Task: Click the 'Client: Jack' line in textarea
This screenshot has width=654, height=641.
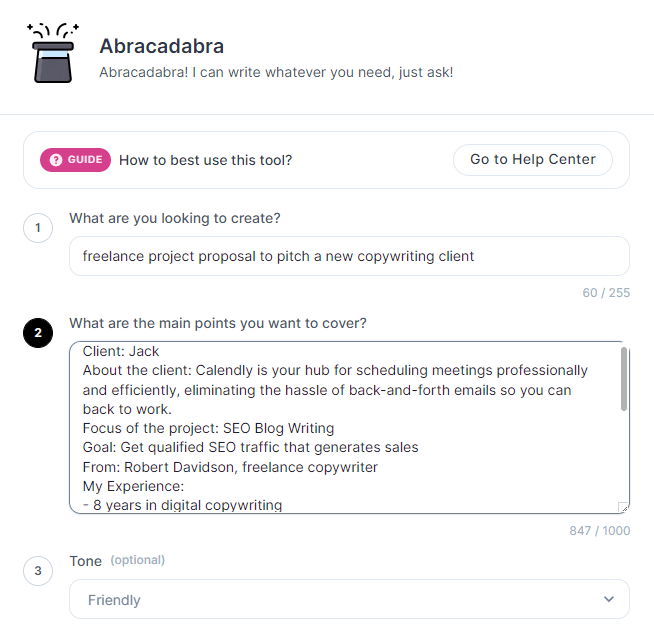Action: click(121, 351)
